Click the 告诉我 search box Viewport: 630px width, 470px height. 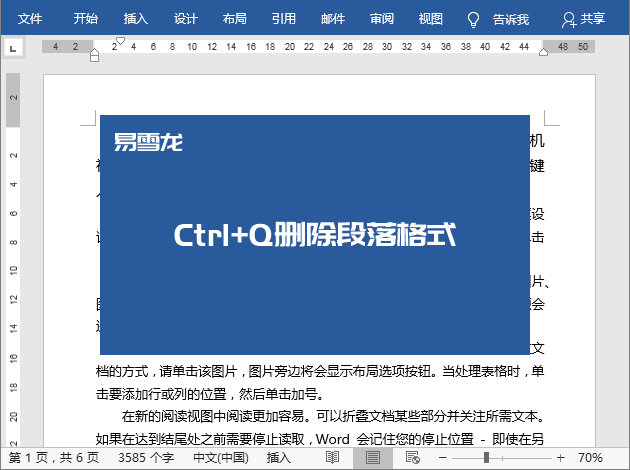point(511,19)
